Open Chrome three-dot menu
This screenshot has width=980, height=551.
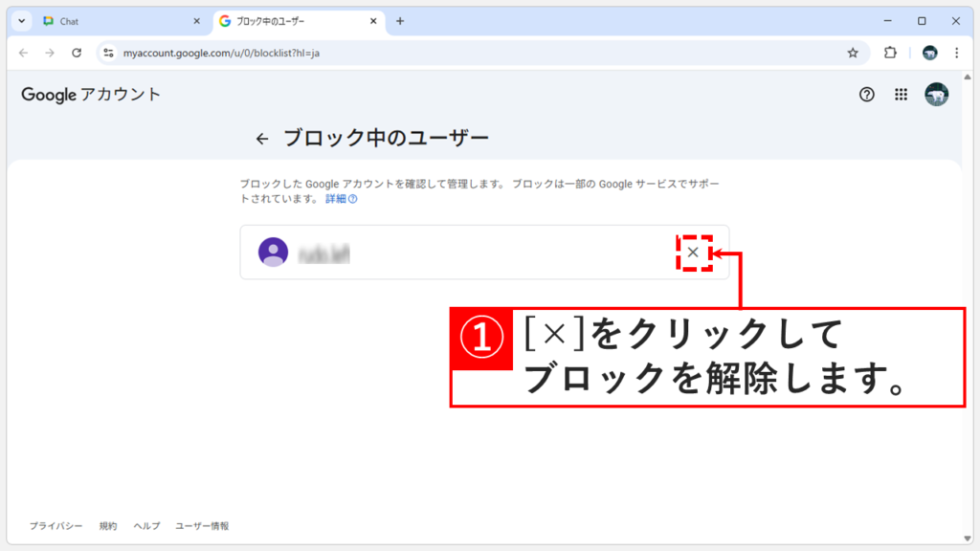956,54
